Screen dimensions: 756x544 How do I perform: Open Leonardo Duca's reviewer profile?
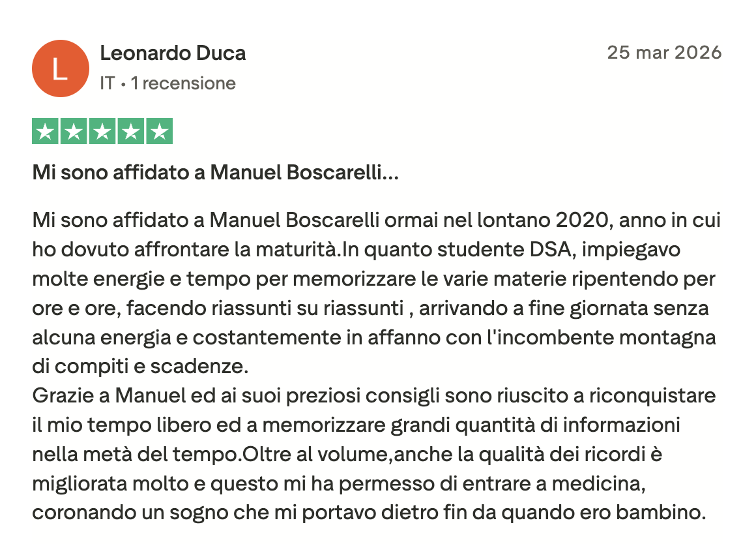pyautogui.click(x=173, y=53)
